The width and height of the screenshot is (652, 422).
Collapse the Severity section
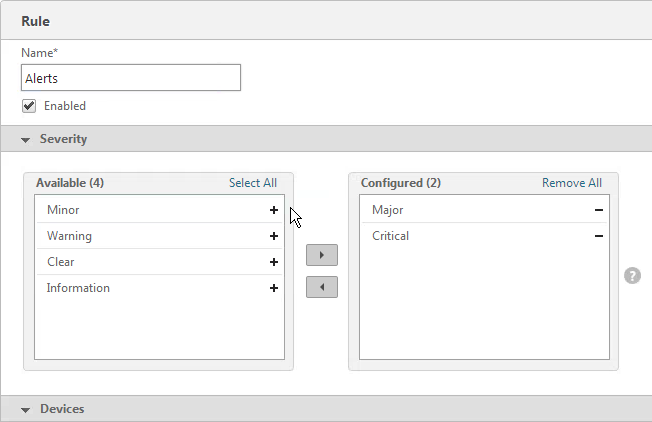tap(25, 140)
